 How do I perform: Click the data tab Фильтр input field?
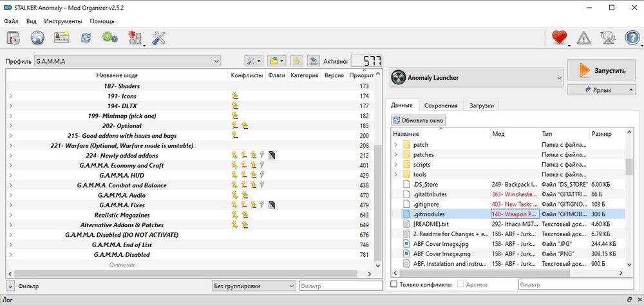coord(576,284)
